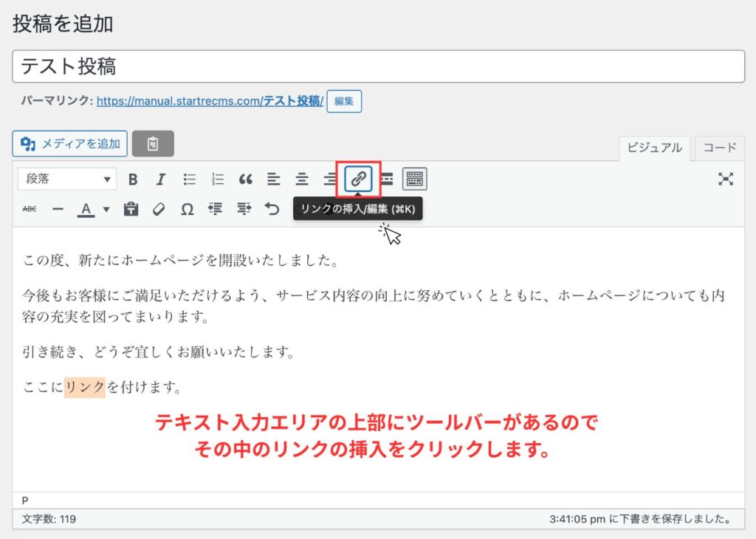
Task: Toggle bold formatting
Action: (x=133, y=179)
